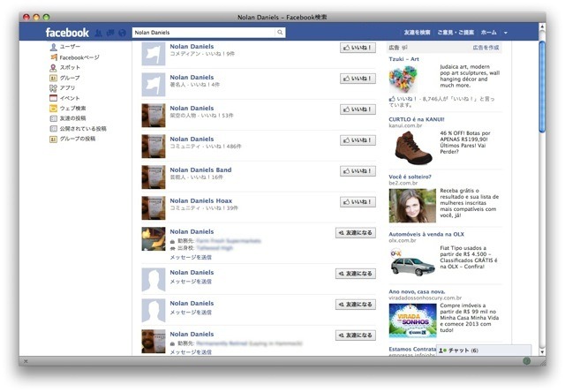Open the Nolan Daniels 著名人 flag thumbnail
The width and height of the screenshot is (565, 392).
click(x=154, y=85)
